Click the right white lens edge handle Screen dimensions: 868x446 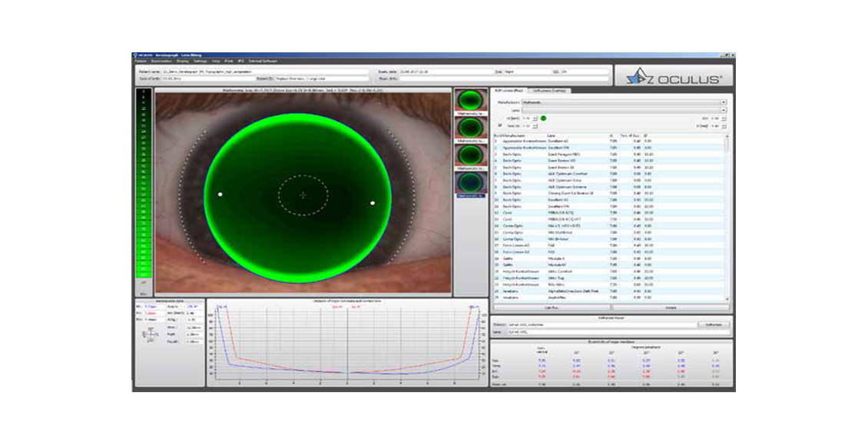pyautogui.click(x=373, y=203)
